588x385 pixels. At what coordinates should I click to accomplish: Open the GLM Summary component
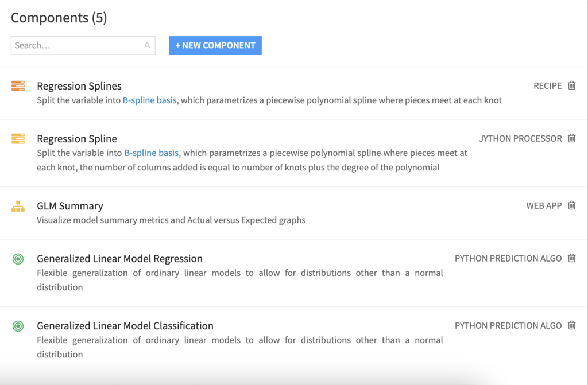pos(70,206)
